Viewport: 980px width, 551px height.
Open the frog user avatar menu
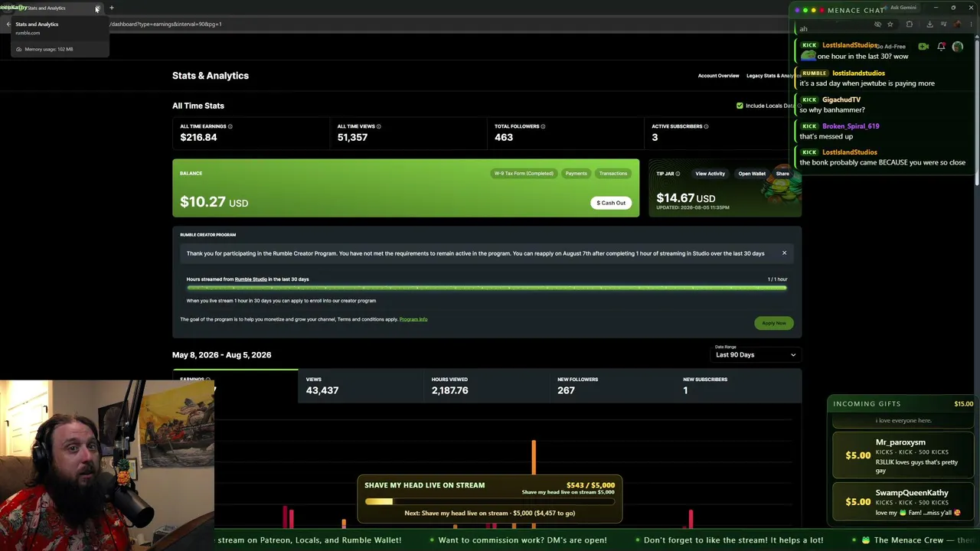[x=958, y=47]
